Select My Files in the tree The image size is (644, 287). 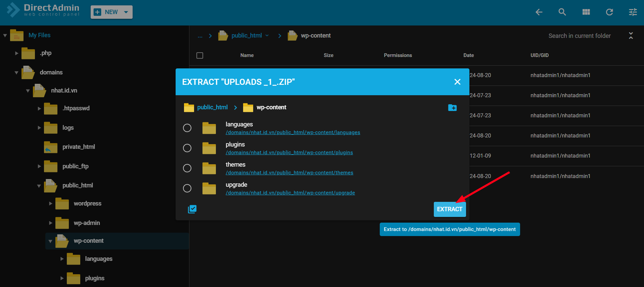point(39,35)
